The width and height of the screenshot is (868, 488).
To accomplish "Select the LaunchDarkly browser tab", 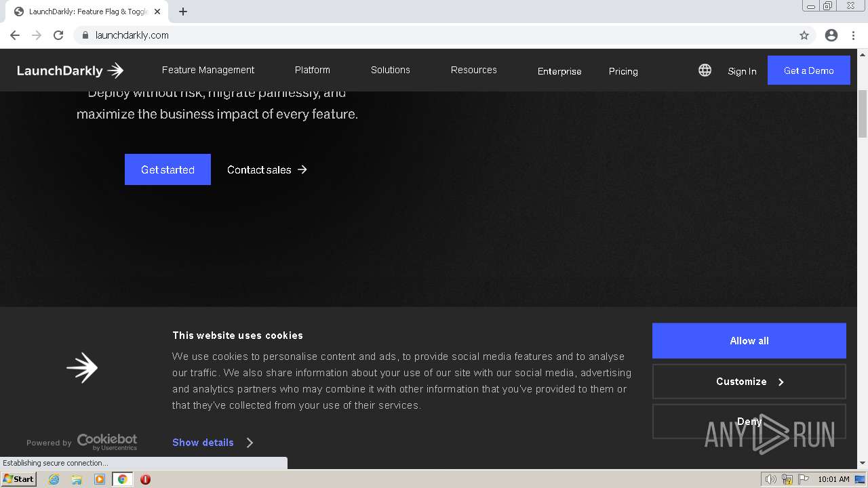I will pyautogui.click(x=88, y=12).
